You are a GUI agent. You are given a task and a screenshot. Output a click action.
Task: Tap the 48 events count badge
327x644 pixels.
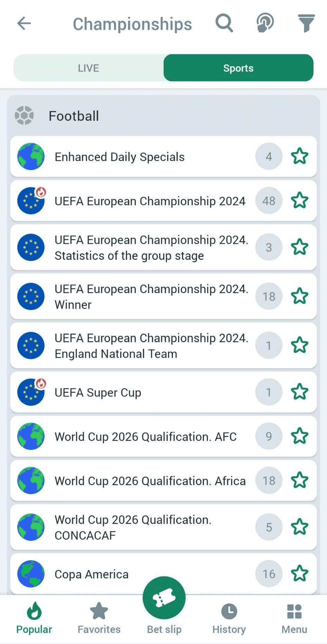point(269,201)
